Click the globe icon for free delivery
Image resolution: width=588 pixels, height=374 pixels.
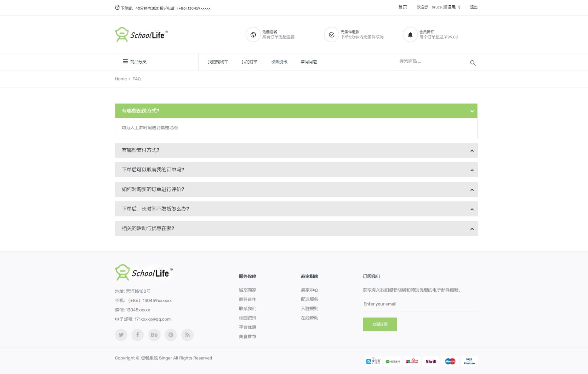click(253, 34)
